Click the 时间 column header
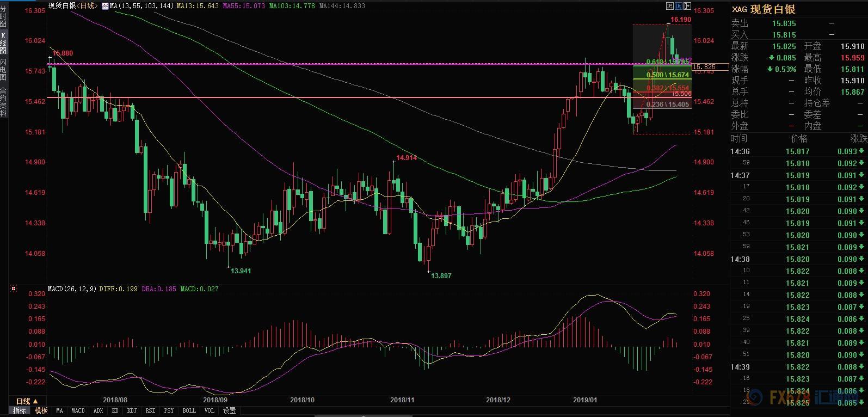Image resolution: width=868 pixels, height=417 pixels. pos(739,139)
